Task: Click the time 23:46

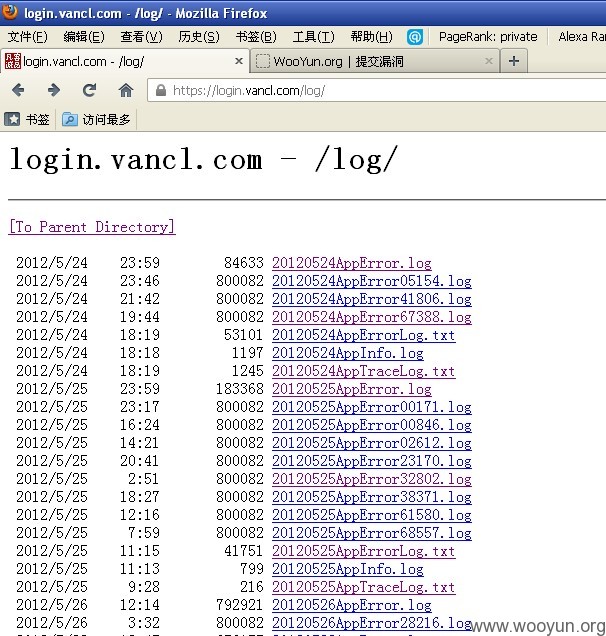Action: coord(140,281)
